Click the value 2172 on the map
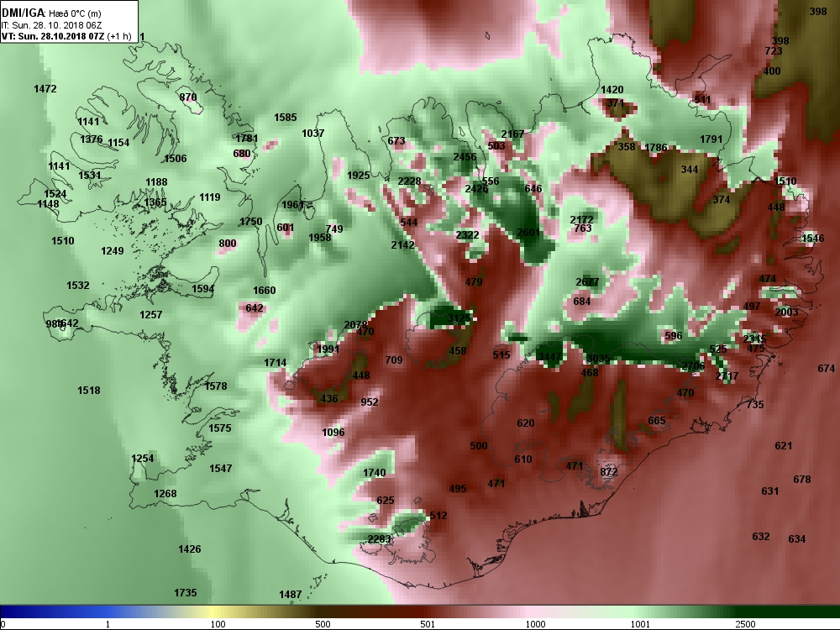This screenshot has height=630, width=840. 582,219
